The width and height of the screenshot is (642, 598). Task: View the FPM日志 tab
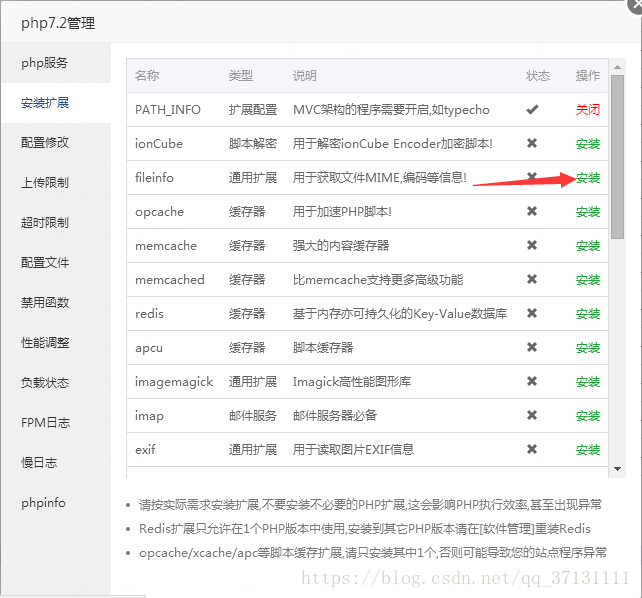pyautogui.click(x=45, y=423)
